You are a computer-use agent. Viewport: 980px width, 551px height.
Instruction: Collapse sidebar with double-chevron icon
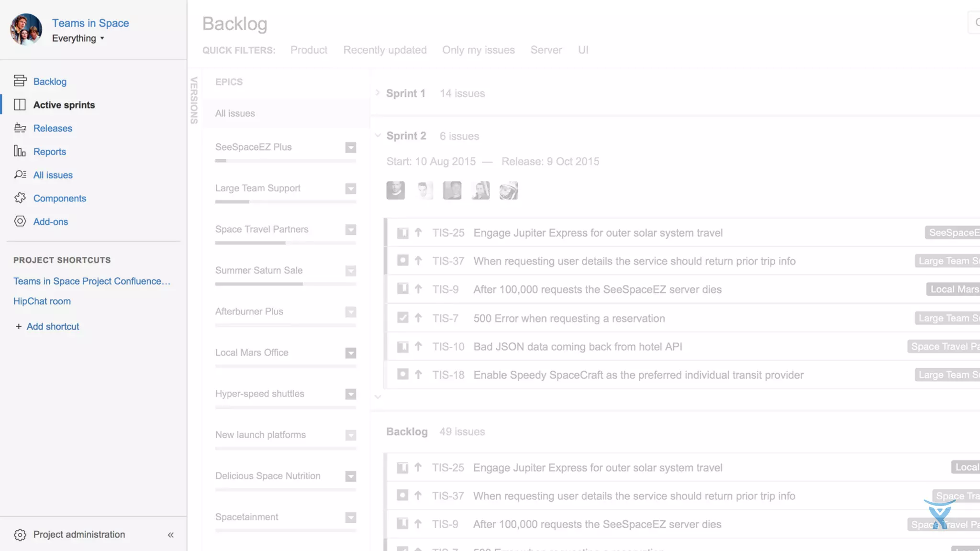[x=171, y=535]
